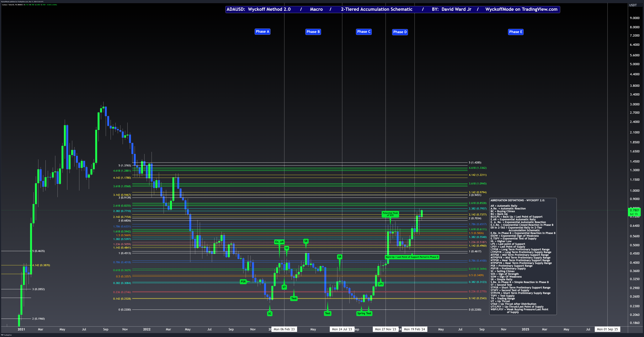Viewport: 644px width, 337px height.
Task: Click the 0.5 (0.3409) Fibonacci label
Action: (476, 275)
